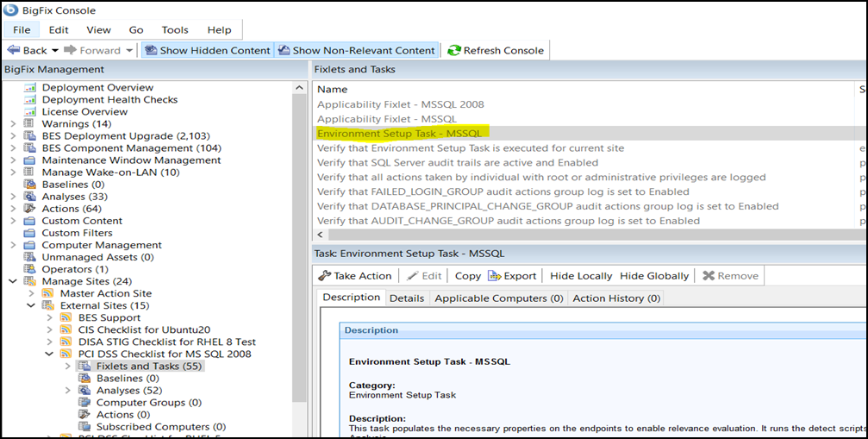Image resolution: width=868 pixels, height=439 pixels.
Task: Click the Maintenance Window Management folder icon
Action: [30, 160]
